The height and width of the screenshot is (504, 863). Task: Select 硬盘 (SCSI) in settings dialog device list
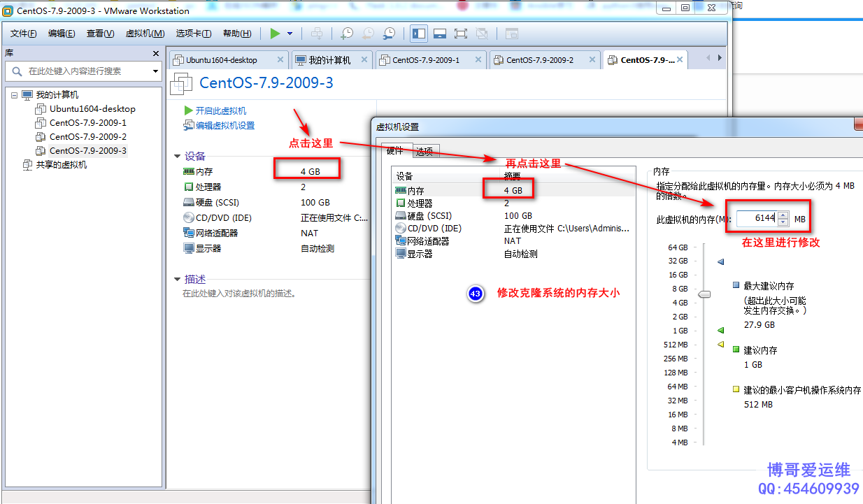click(514, 215)
